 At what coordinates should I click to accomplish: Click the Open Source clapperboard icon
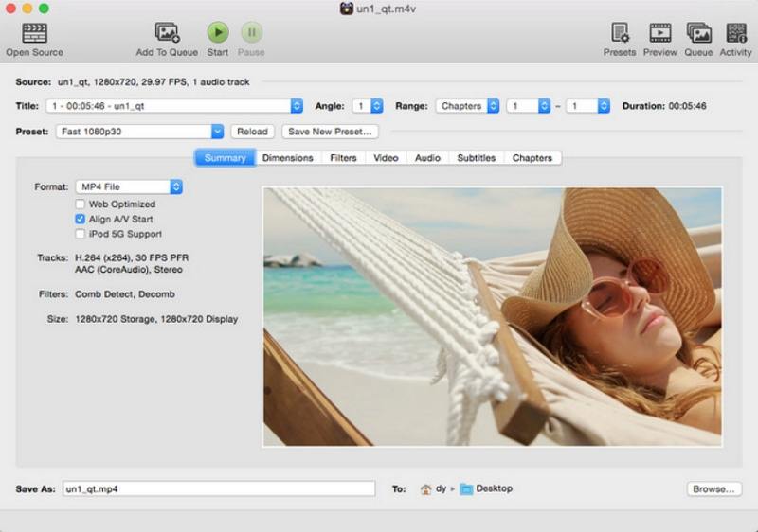click(35, 33)
